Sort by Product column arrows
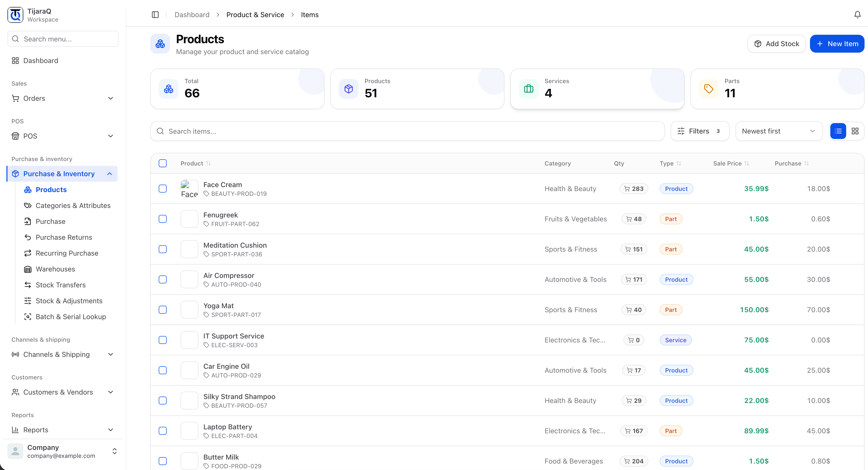 point(209,163)
